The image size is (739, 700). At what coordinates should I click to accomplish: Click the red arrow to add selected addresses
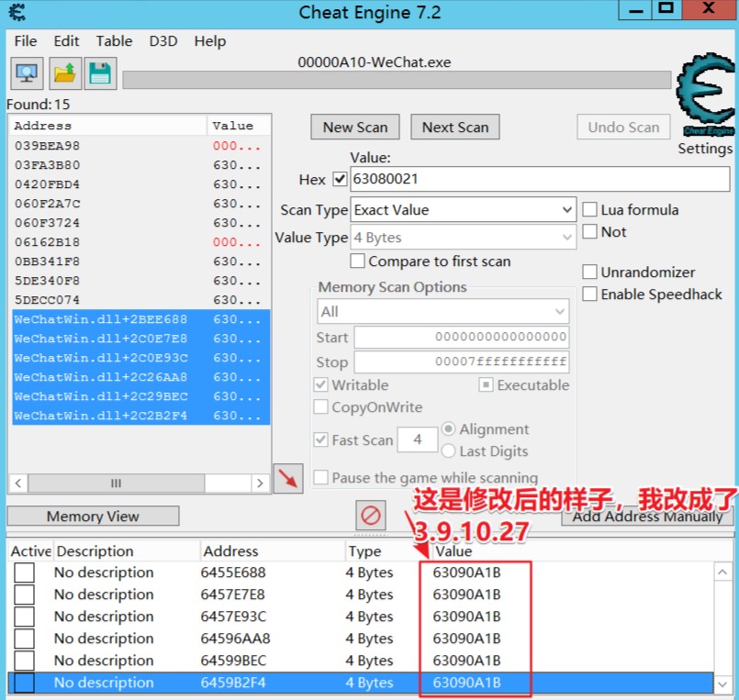point(288,479)
